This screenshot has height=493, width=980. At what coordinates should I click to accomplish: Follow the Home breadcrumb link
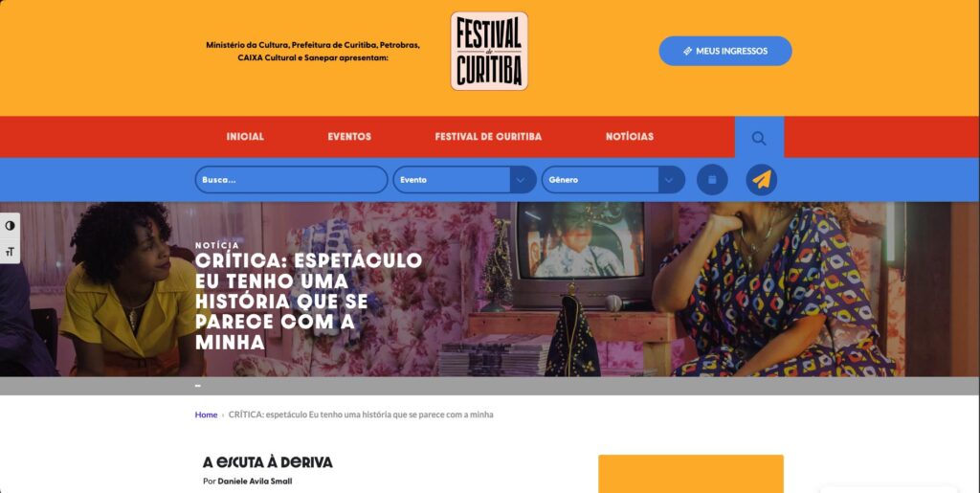pos(207,415)
